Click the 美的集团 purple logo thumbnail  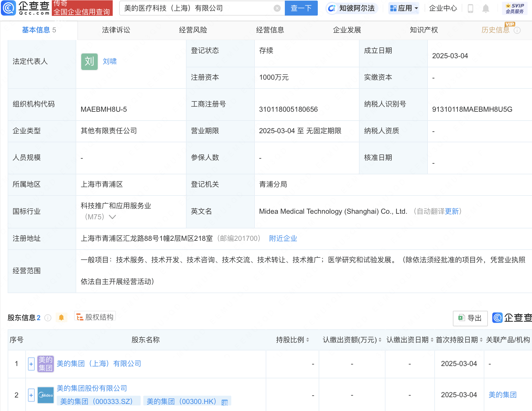point(45,364)
